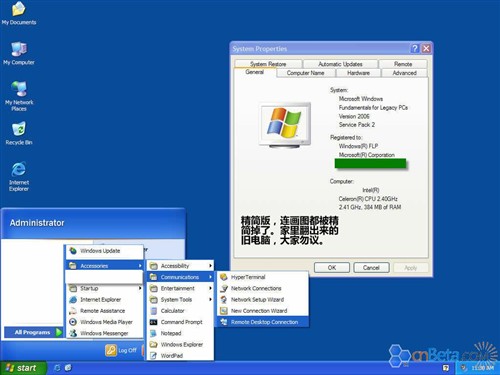Screen dimensions: 500x375
Task: Click the Network Setup Wizard icon
Action: 224,300
